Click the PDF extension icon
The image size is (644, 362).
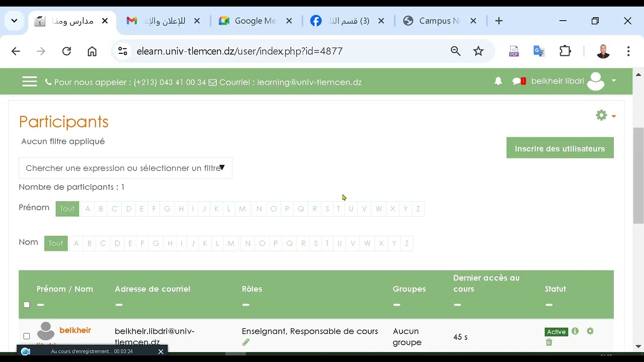point(514,51)
